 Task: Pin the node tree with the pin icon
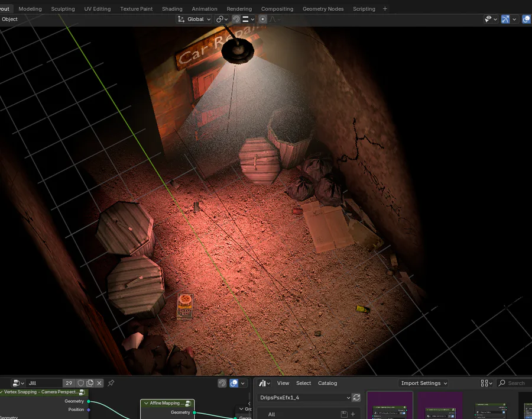pos(111,383)
